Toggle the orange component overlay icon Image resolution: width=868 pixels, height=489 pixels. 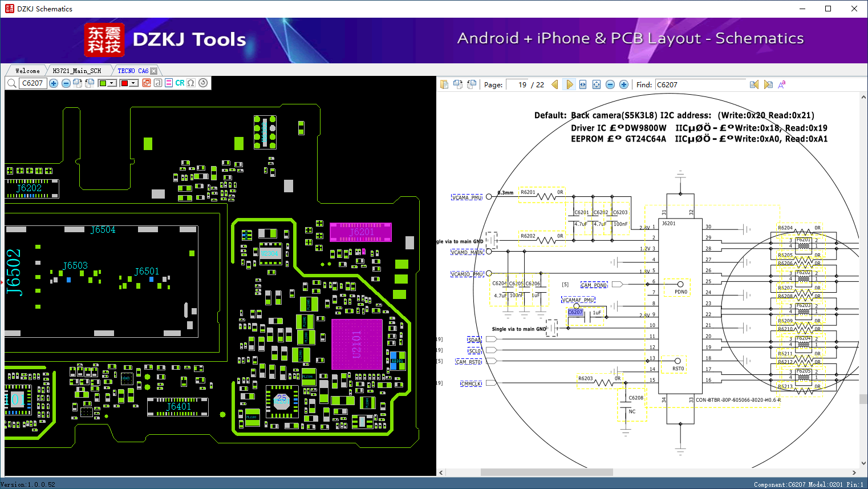(147, 83)
